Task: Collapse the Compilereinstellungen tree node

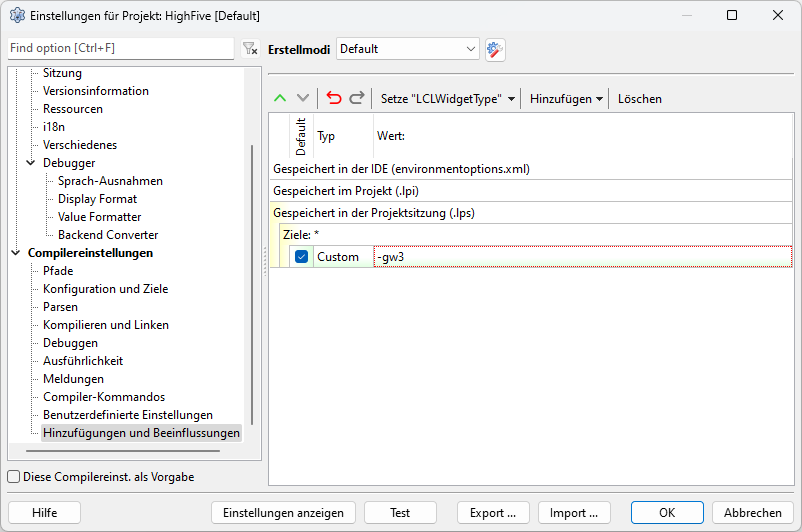Action: click(x=16, y=253)
